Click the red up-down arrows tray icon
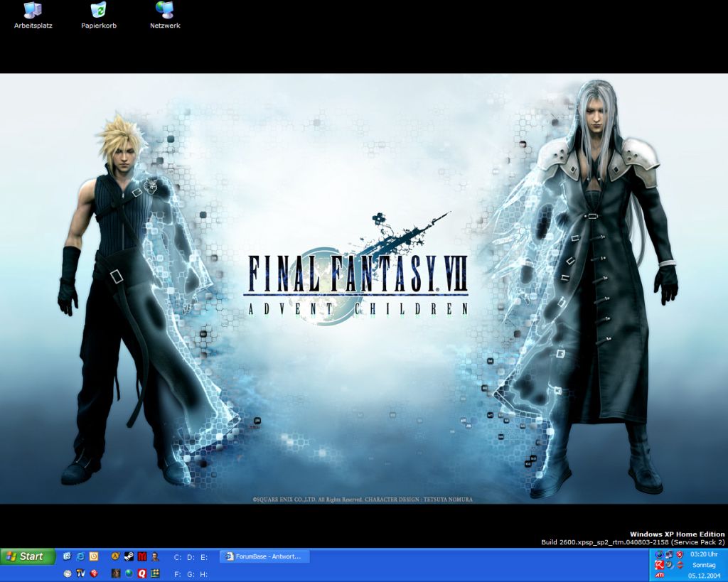The image size is (728, 582). point(680,565)
